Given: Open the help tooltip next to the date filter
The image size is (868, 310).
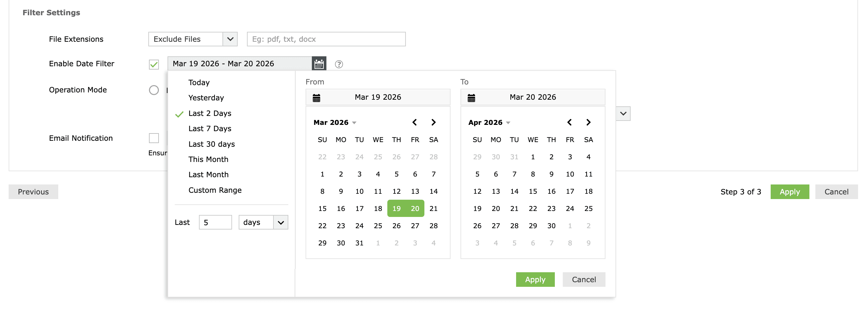Looking at the screenshot, I should tap(339, 64).
